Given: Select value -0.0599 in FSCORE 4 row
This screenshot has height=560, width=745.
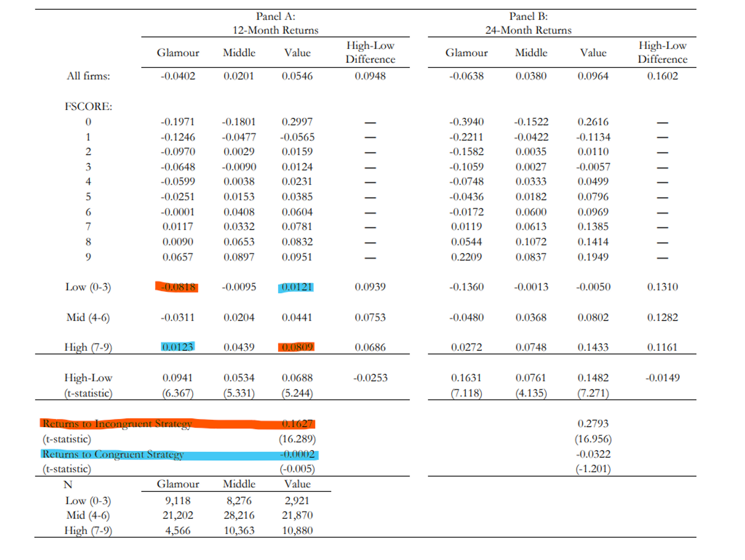Looking at the screenshot, I should pyautogui.click(x=178, y=181).
